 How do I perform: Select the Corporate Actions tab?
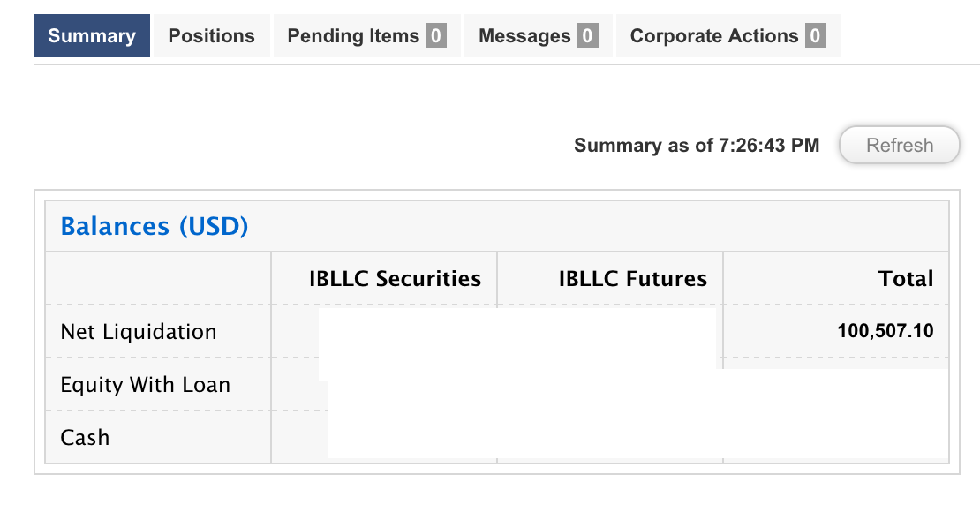713,36
